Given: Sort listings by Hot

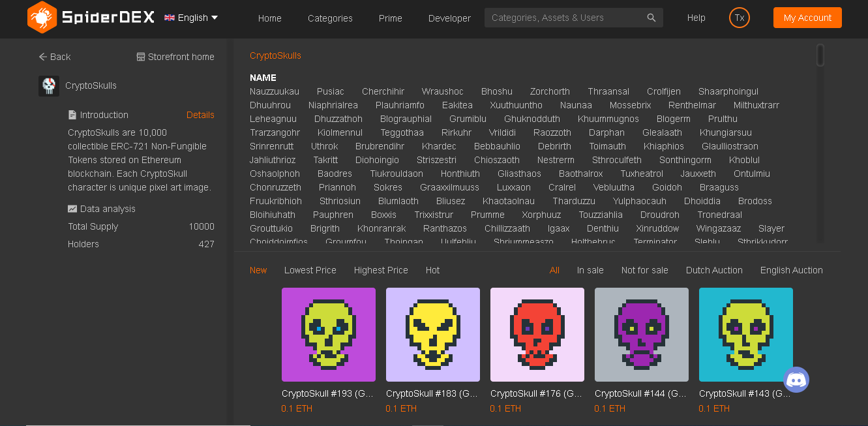Looking at the screenshot, I should coord(432,270).
